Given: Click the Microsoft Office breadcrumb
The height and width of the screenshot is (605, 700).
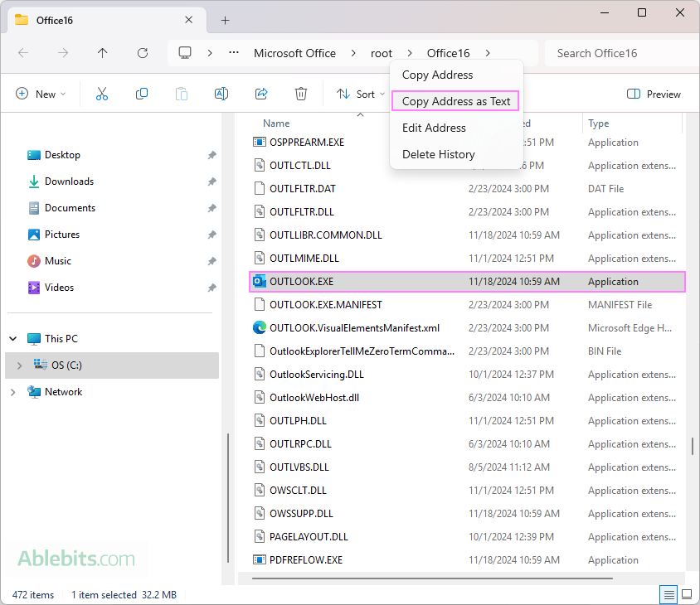Looking at the screenshot, I should coord(294,53).
